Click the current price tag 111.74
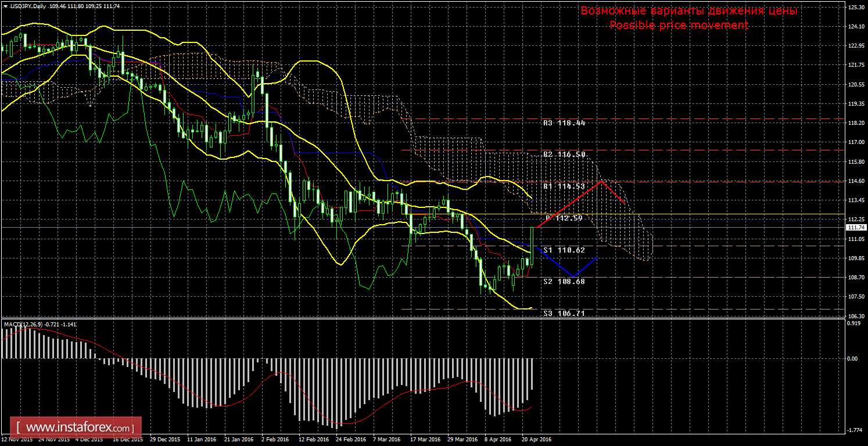868x446 pixels. tap(855, 228)
